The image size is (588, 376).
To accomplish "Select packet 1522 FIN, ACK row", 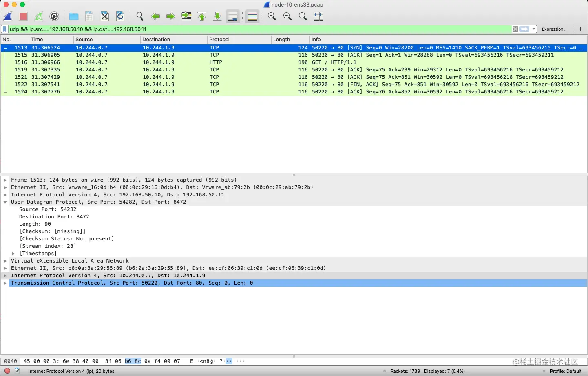I will 294,85.
